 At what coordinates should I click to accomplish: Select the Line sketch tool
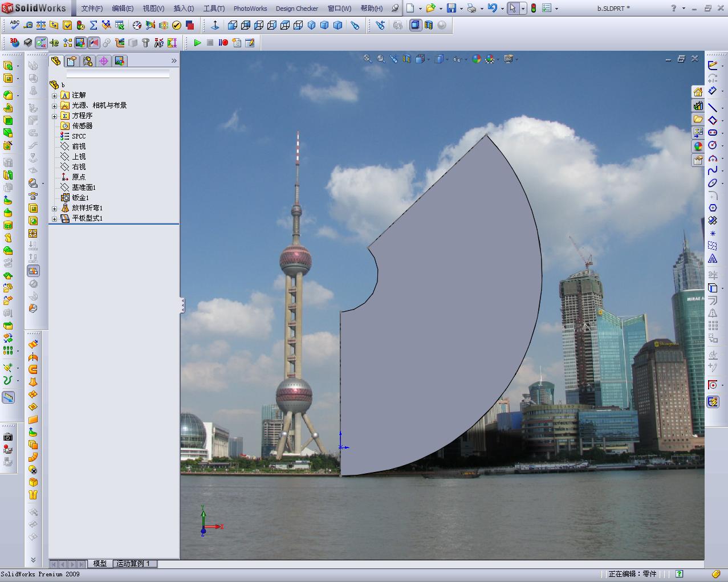click(x=713, y=108)
